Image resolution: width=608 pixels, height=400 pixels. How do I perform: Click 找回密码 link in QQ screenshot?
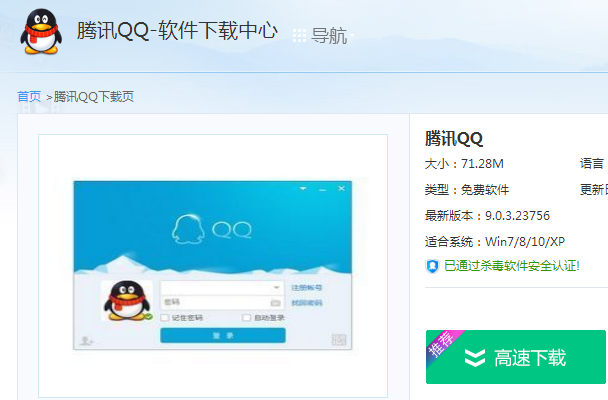pyautogui.click(x=307, y=303)
